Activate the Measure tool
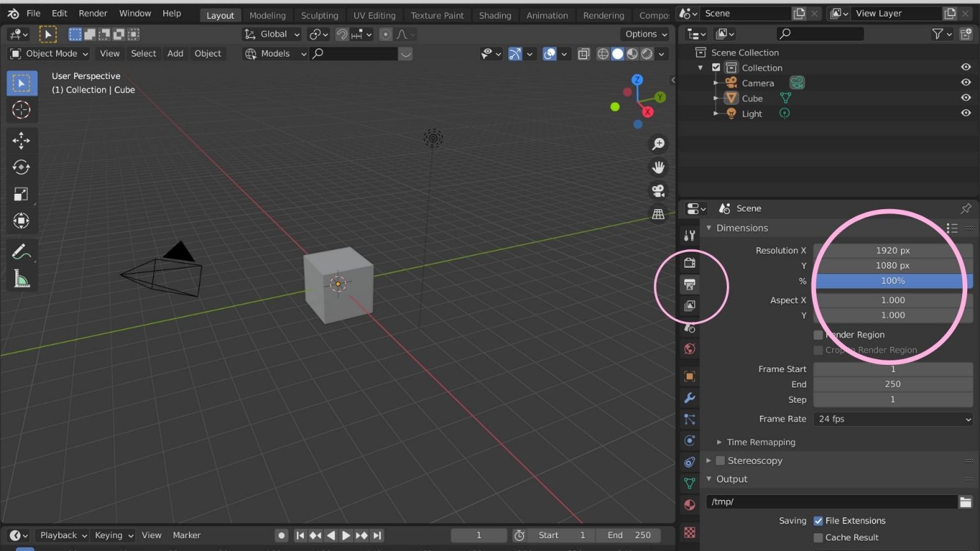 (21, 279)
